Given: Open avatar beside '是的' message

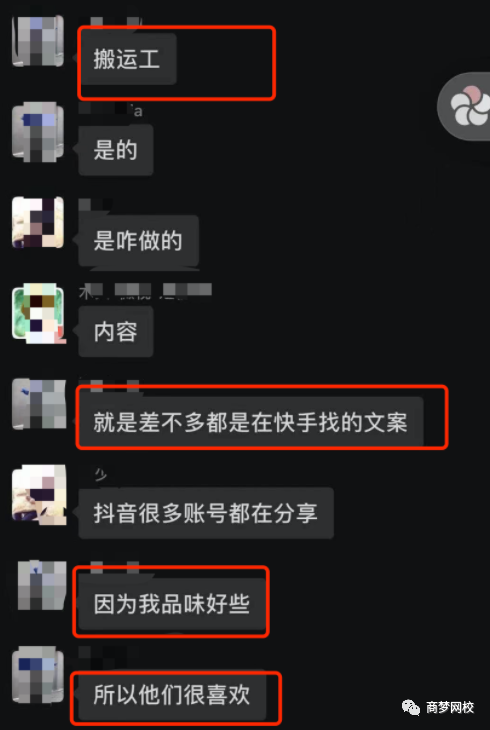Looking at the screenshot, I should 38,132.
